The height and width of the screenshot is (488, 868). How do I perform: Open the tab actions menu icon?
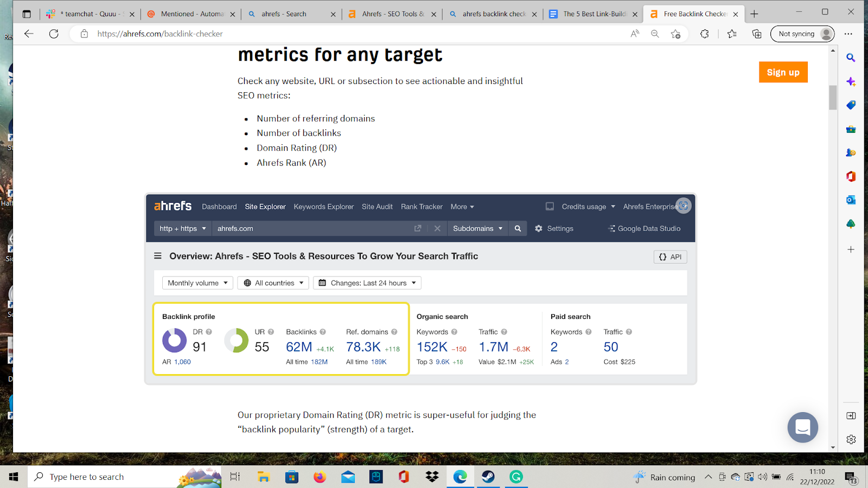click(27, 14)
